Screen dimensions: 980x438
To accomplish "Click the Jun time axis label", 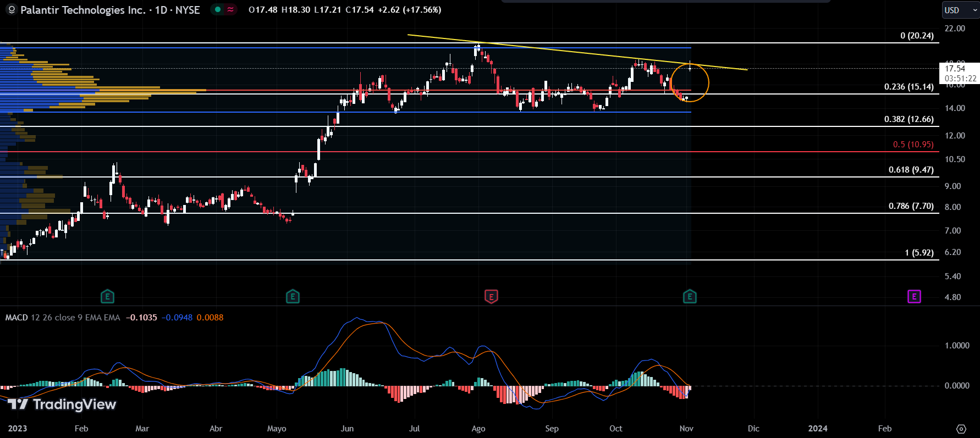I will pos(347,429).
